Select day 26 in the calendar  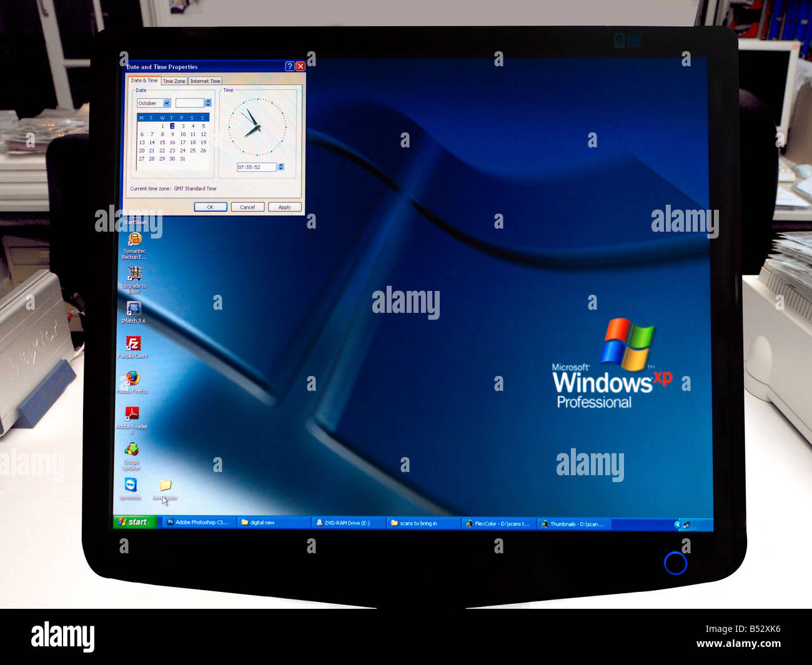click(203, 150)
